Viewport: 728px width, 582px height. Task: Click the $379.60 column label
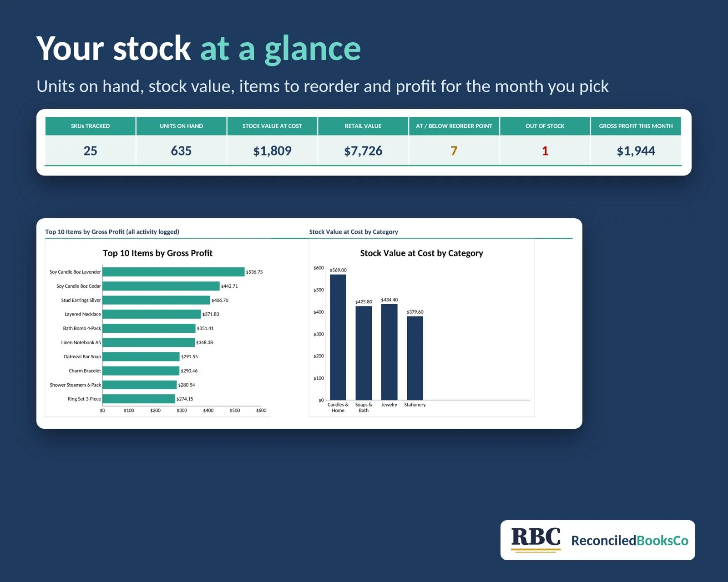pyautogui.click(x=415, y=312)
